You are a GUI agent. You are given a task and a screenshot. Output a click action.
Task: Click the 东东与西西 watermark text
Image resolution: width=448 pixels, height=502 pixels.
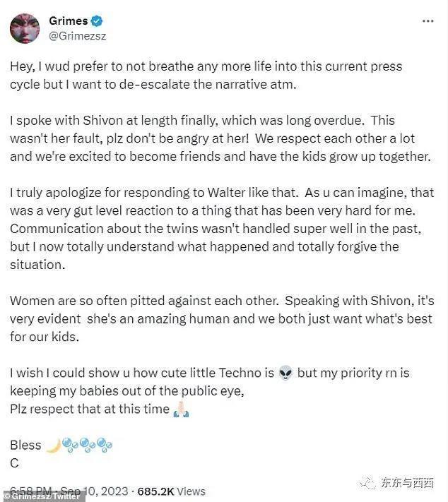408,483
